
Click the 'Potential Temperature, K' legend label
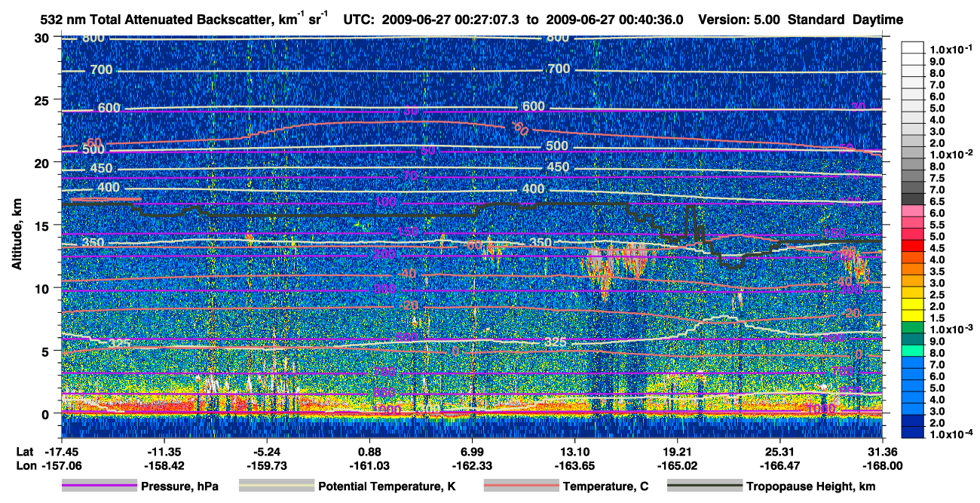click(387, 486)
